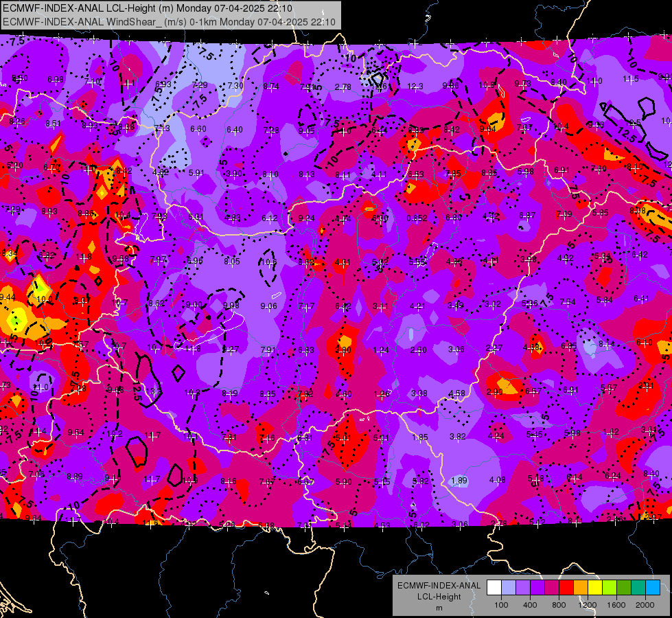Click the light purple legend swatch
Viewport: 672px width, 618px height.
click(x=523, y=588)
